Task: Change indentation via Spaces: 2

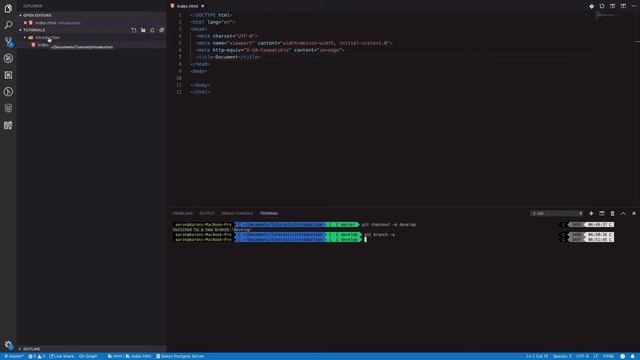Action: pyautogui.click(x=562, y=356)
